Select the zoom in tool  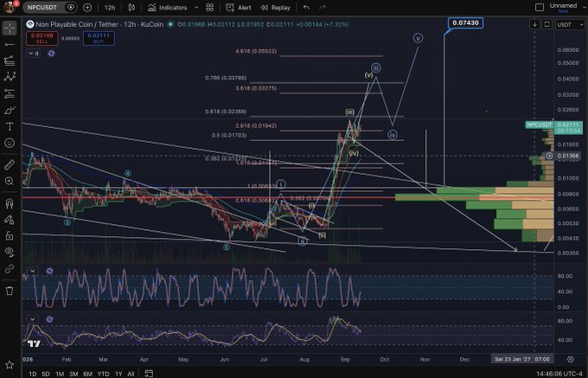[x=10, y=181]
